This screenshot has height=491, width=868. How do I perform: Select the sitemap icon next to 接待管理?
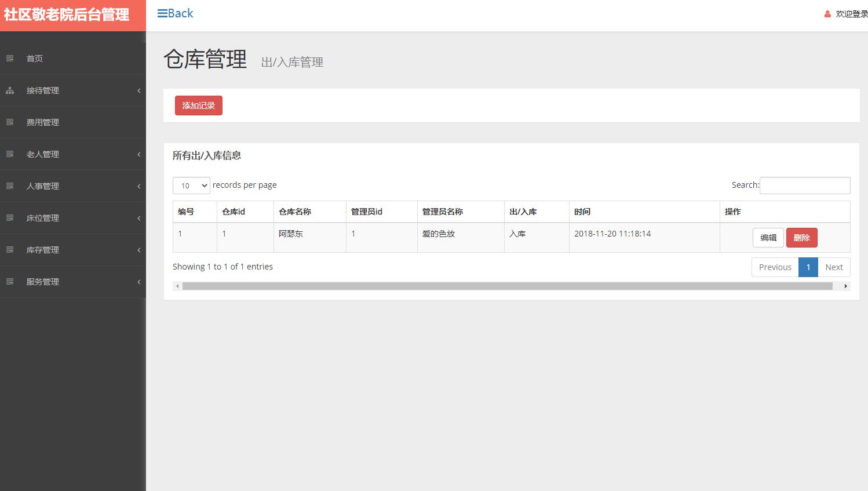9,90
